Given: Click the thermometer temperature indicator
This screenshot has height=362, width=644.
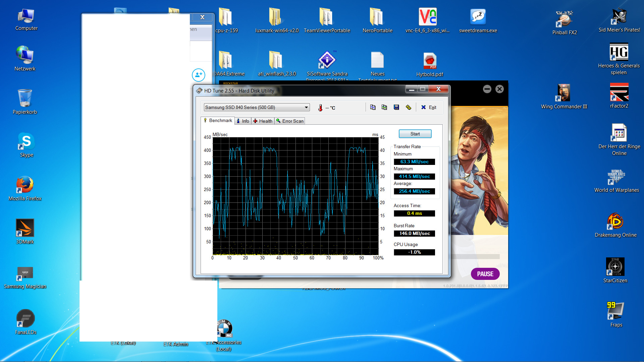Looking at the screenshot, I should (320, 108).
